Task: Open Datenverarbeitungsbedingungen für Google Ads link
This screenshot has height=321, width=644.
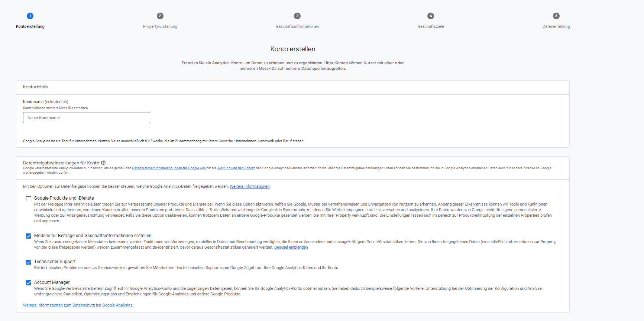Action: click(169, 168)
